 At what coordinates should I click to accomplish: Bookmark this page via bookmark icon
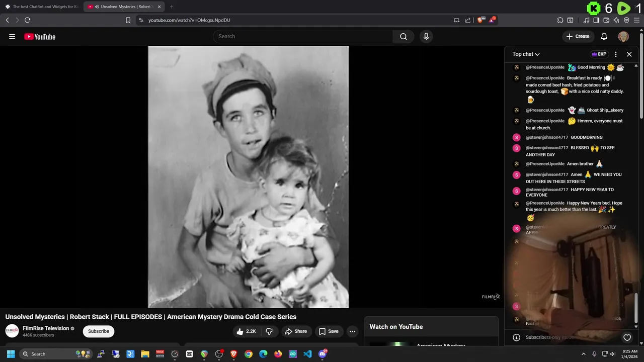pyautogui.click(x=128, y=20)
